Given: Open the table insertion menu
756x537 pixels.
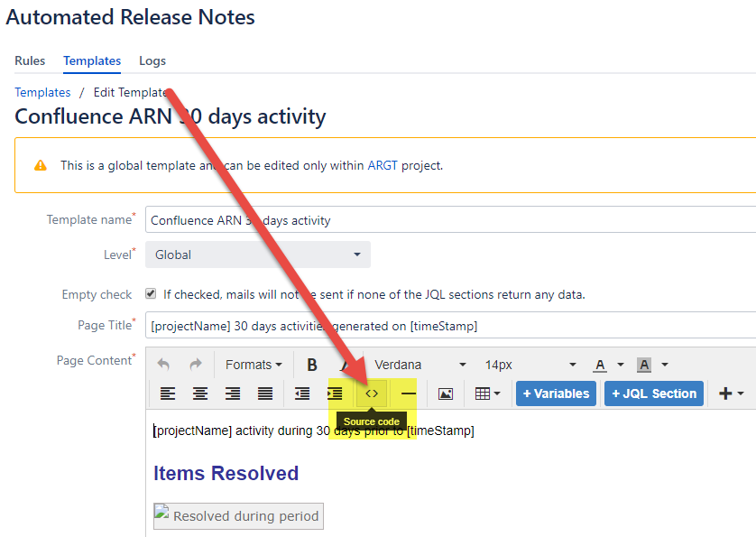Looking at the screenshot, I should click(x=487, y=393).
